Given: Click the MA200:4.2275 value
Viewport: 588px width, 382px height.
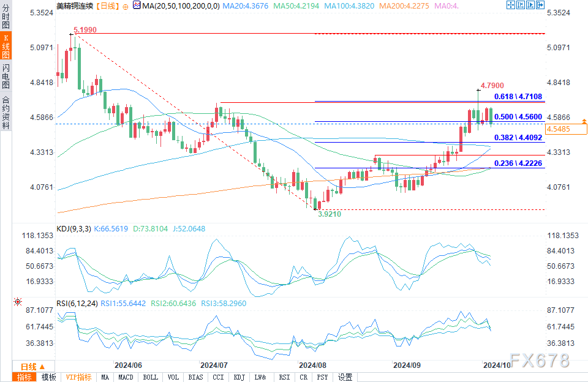Looking at the screenshot, I should pyautogui.click(x=404, y=6).
